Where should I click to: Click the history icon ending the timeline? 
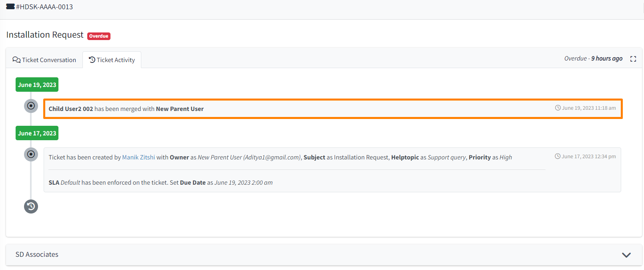point(31,207)
